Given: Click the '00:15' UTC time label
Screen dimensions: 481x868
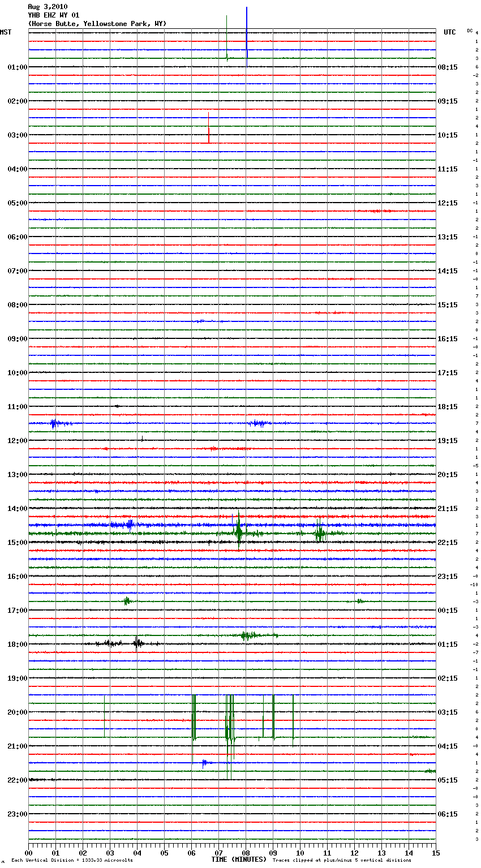Looking at the screenshot, I should click(x=448, y=611).
